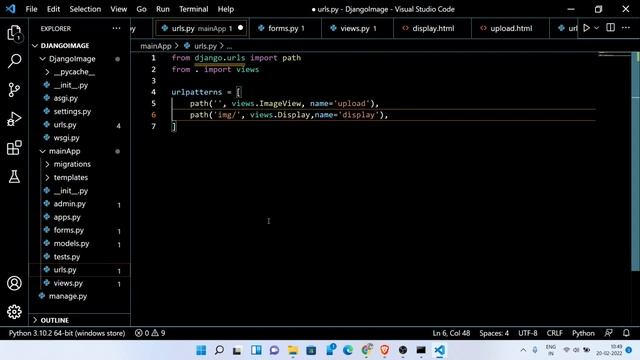
Task: Collapse the DJANGOIMAGE root folder
Action: 35,46
